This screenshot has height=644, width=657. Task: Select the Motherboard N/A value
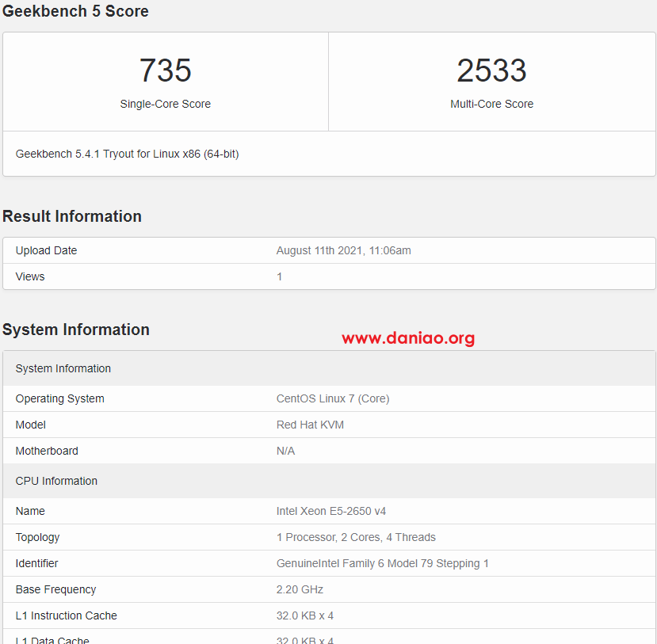pos(285,451)
